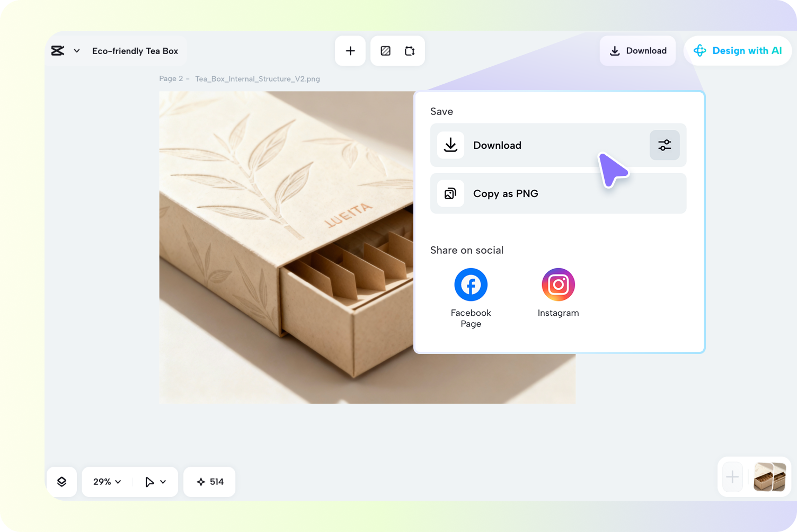Click the Download button in the header
Screen dimensions: 797x532
point(637,51)
